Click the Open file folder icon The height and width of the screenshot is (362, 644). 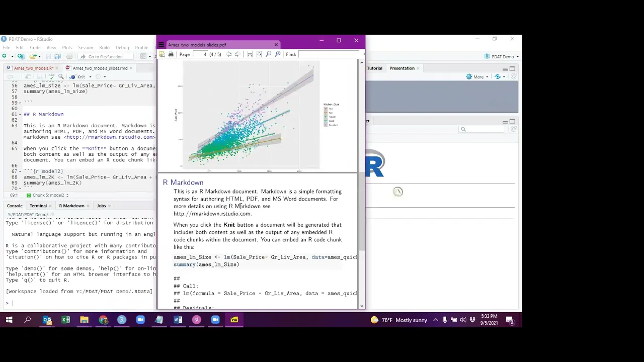(33, 56)
